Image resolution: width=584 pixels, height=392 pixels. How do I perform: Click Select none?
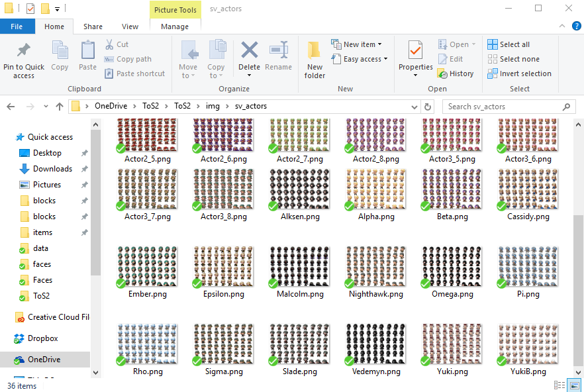coord(514,59)
